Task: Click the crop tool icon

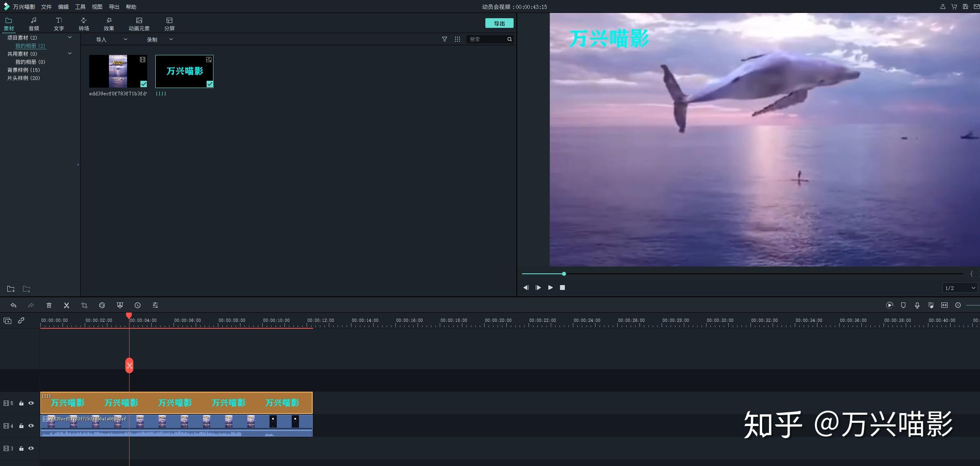Action: [84, 305]
